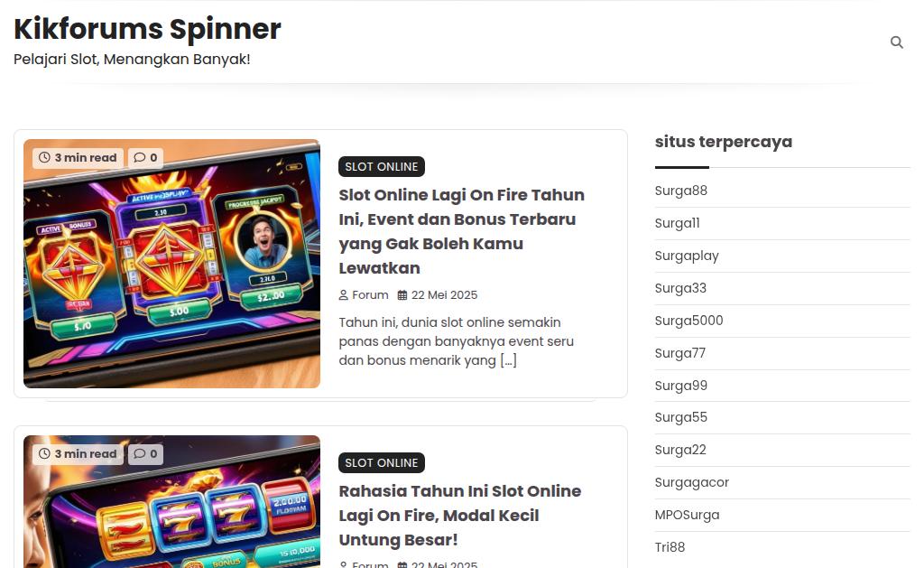Open the article 'Rahasia Tahun Ini Slot Online'
This screenshot has width=924, height=568.
click(x=459, y=516)
